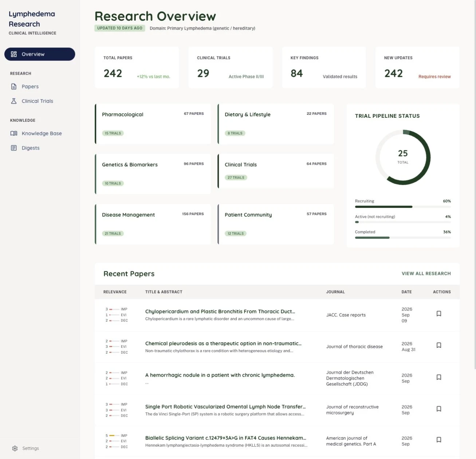Screen dimensions: 476x459
Task: Bookmark the Biallelic Splicing Variant FAT4 paper
Action: 439,440
